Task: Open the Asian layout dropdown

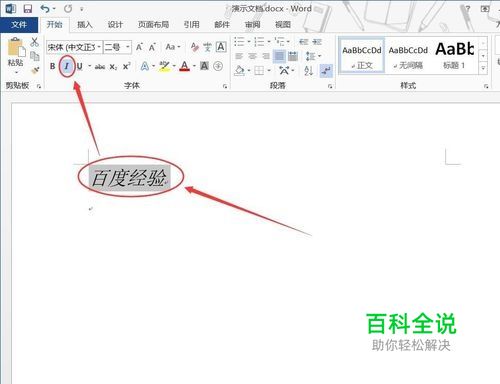Action: (x=286, y=70)
